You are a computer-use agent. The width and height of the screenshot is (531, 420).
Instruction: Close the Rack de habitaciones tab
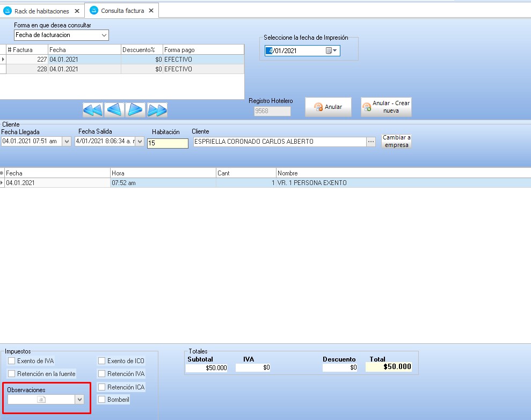[x=77, y=11]
